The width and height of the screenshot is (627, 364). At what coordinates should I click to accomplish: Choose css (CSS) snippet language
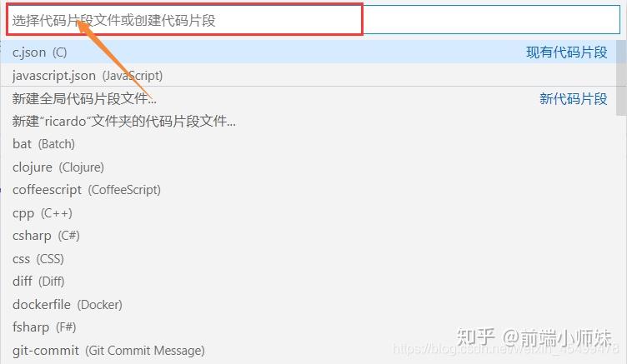(308, 259)
